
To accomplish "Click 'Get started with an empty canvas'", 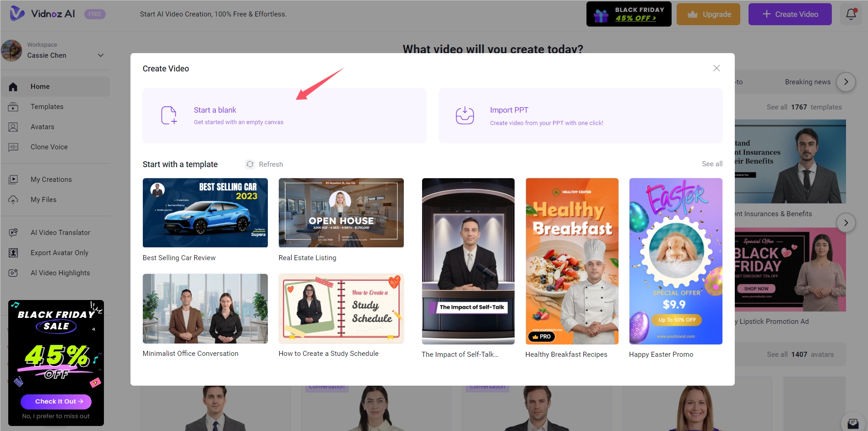I will pos(239,122).
